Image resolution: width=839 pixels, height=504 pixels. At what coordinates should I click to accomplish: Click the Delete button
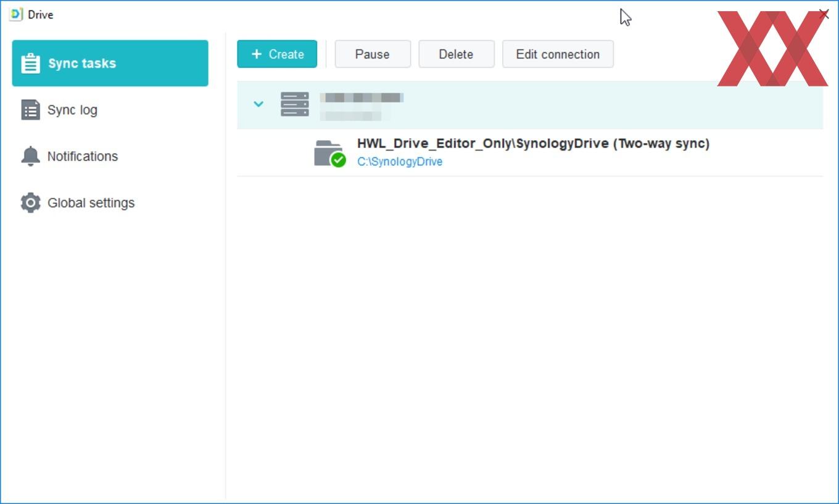tap(457, 54)
